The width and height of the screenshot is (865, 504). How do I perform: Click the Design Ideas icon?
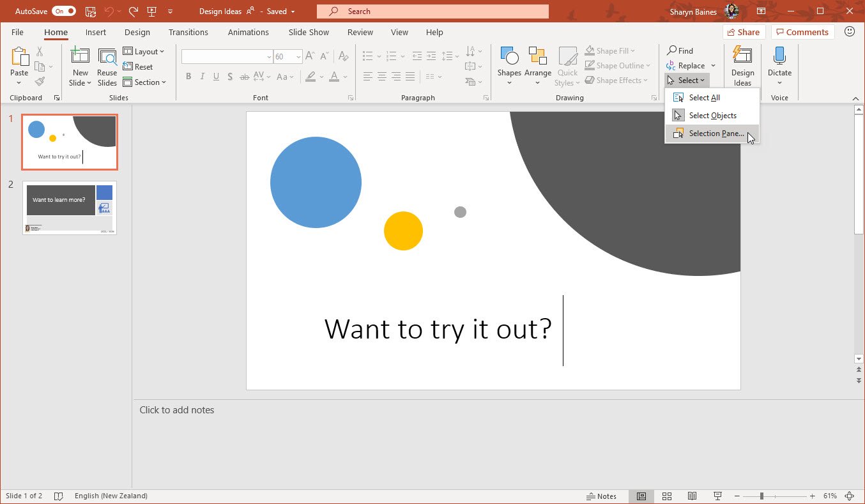pyautogui.click(x=742, y=56)
